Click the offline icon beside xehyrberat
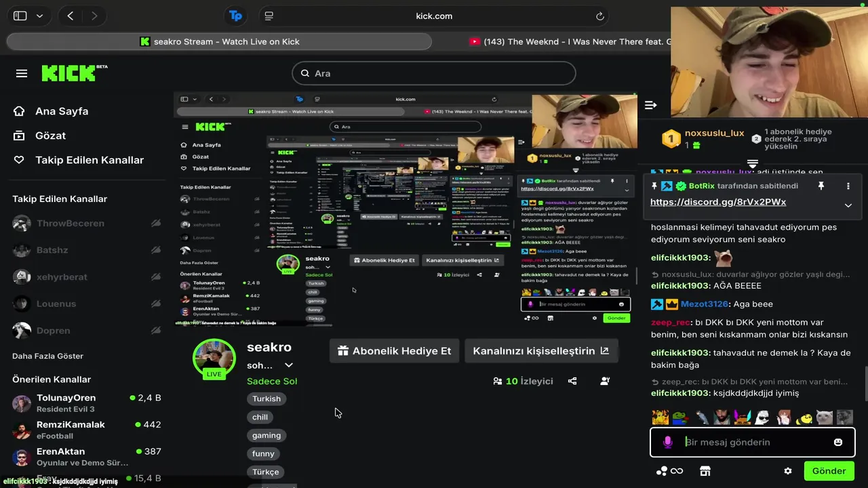 coord(156,277)
